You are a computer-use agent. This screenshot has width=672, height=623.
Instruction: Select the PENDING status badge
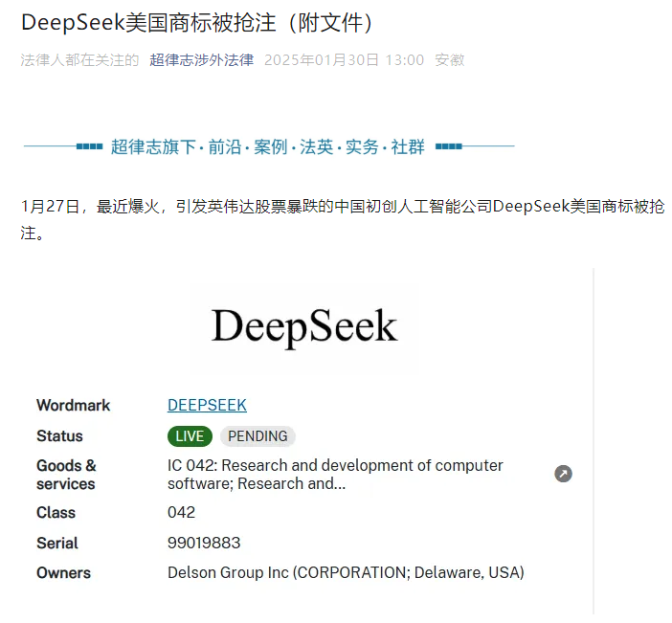tap(258, 436)
